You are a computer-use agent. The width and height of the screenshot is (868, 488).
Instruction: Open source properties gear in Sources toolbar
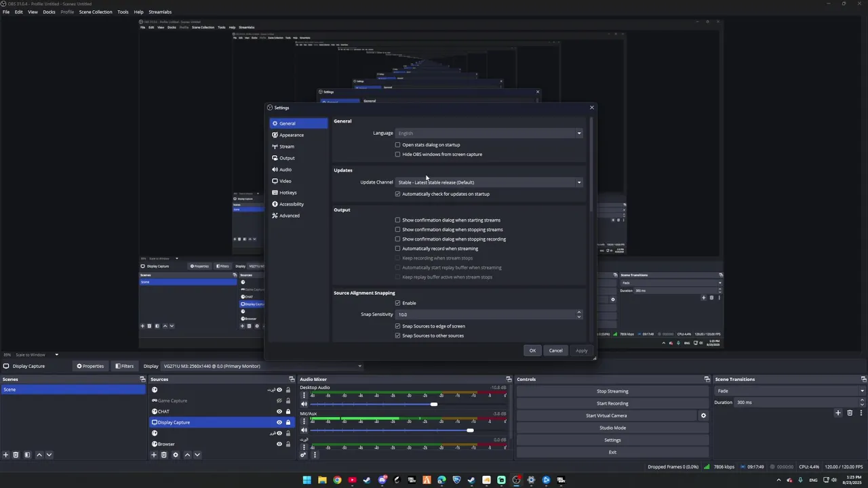[x=176, y=455]
